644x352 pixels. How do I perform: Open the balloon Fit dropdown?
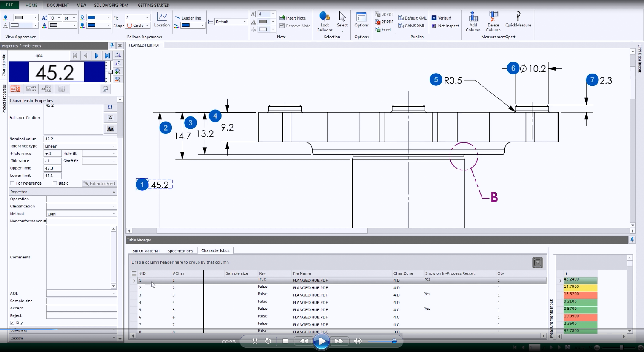[137, 17]
